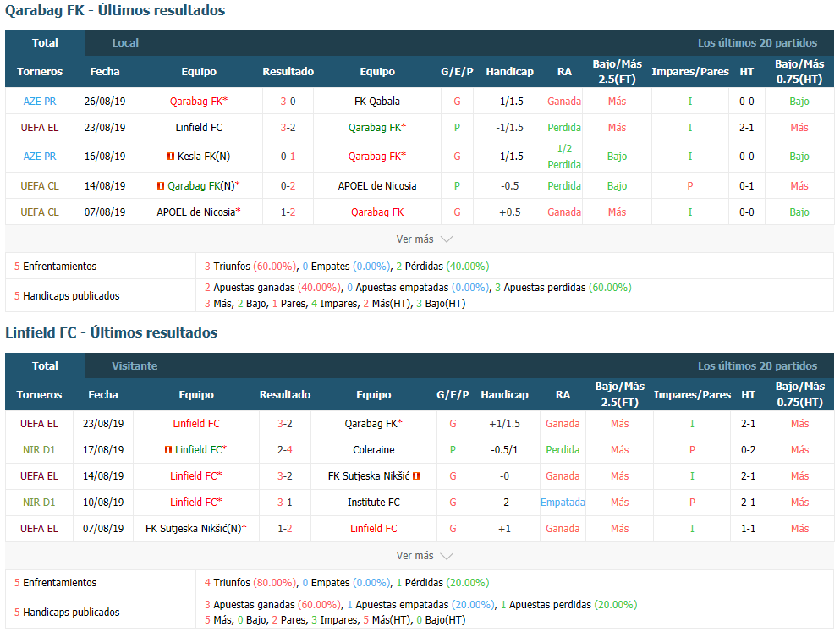The width and height of the screenshot is (840, 632).
Task: Open the AZE PR tournament link in the 16/08/19 row
Action: [x=40, y=157]
